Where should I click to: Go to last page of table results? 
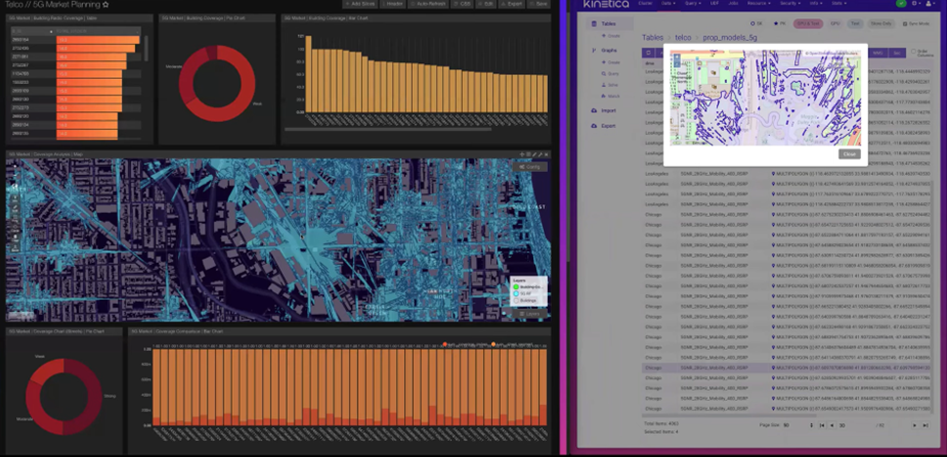click(x=925, y=426)
